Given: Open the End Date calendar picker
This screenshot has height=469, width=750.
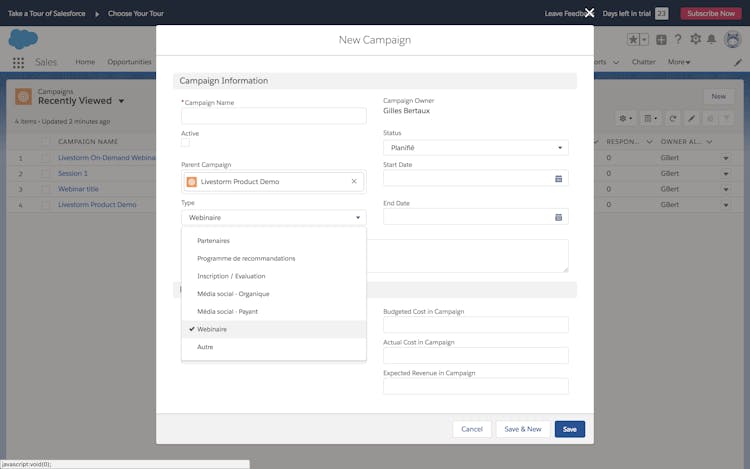Looking at the screenshot, I should click(x=559, y=217).
